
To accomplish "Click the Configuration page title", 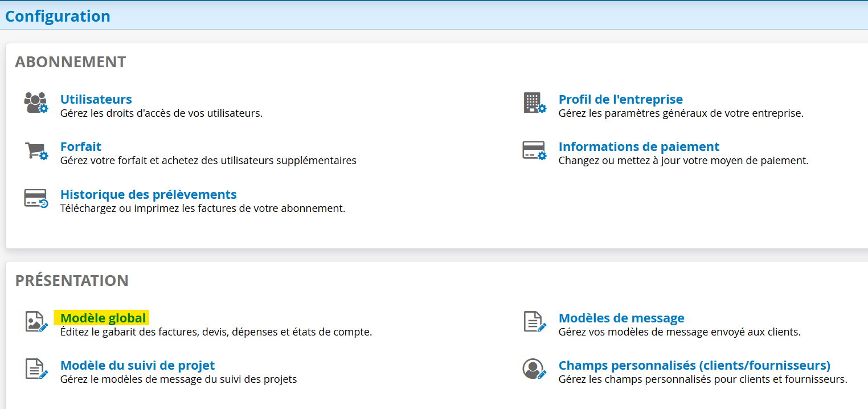I will pyautogui.click(x=58, y=16).
